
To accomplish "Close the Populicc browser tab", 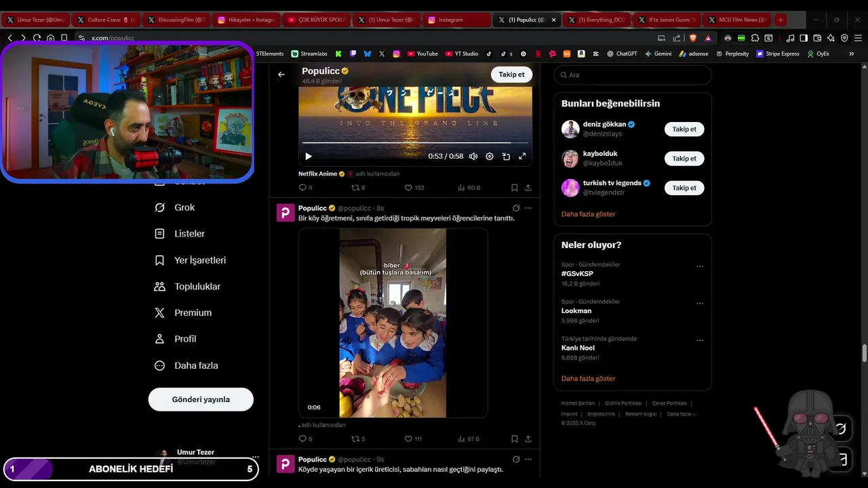I will coord(553,20).
